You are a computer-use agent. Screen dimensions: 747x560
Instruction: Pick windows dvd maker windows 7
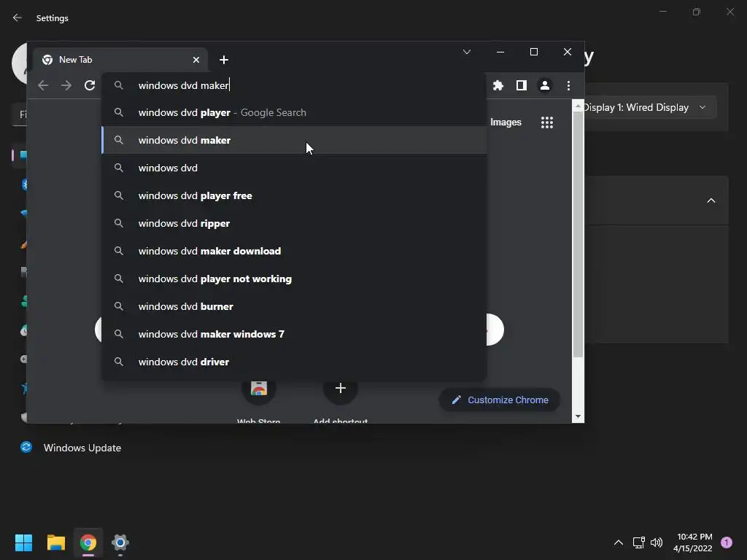click(x=295, y=334)
